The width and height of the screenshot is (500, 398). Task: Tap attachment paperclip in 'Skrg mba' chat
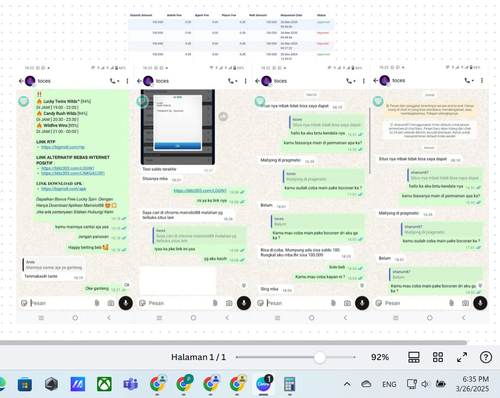(333, 303)
